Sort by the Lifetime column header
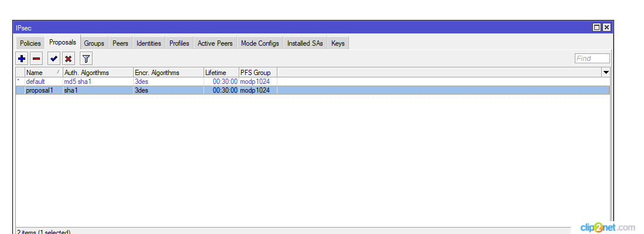The width and height of the screenshot is (644, 234). point(221,73)
